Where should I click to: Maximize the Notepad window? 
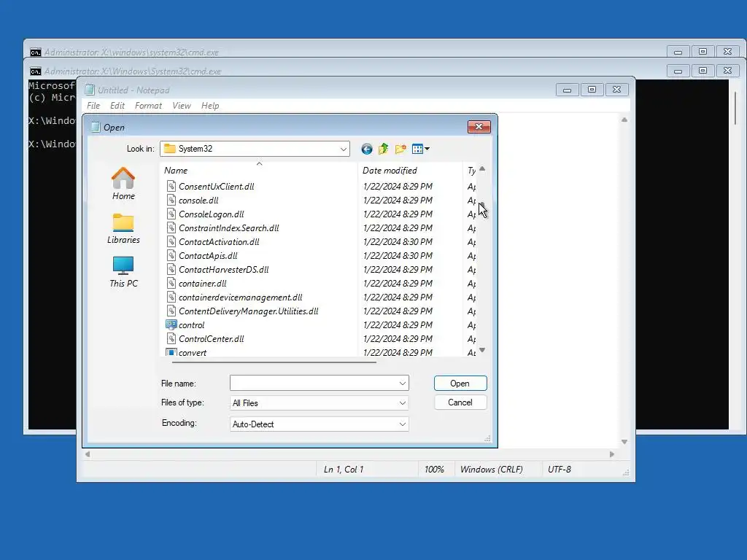tap(592, 90)
